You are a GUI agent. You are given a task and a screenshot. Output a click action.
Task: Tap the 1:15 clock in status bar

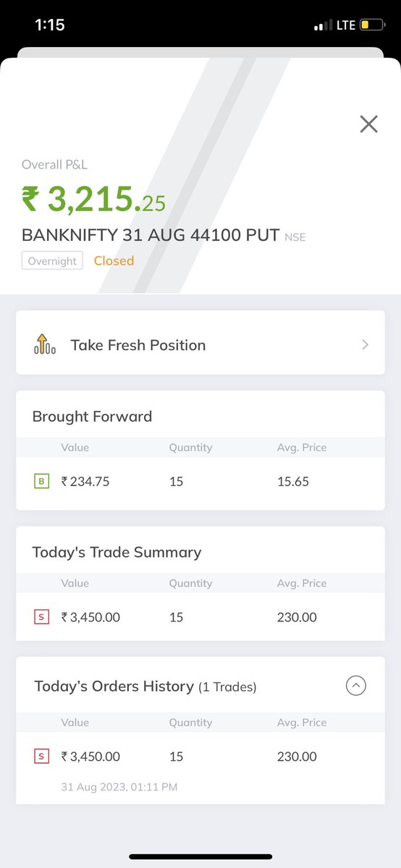[x=50, y=25]
